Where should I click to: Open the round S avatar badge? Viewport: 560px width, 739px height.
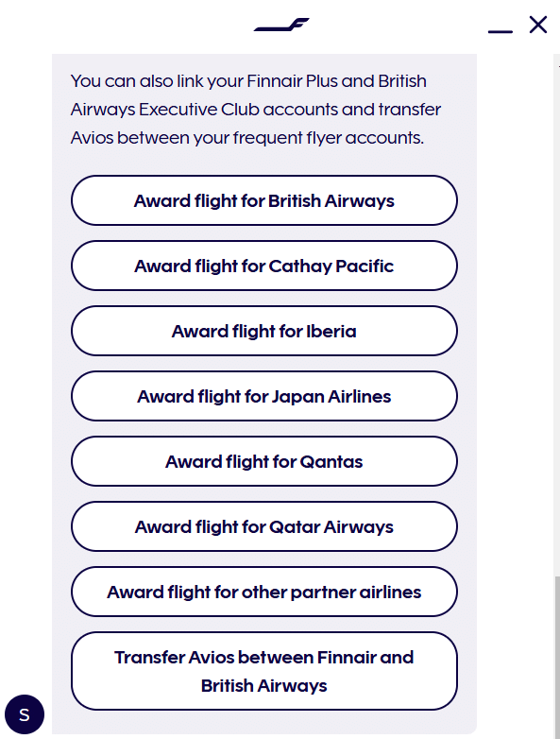pos(25,714)
